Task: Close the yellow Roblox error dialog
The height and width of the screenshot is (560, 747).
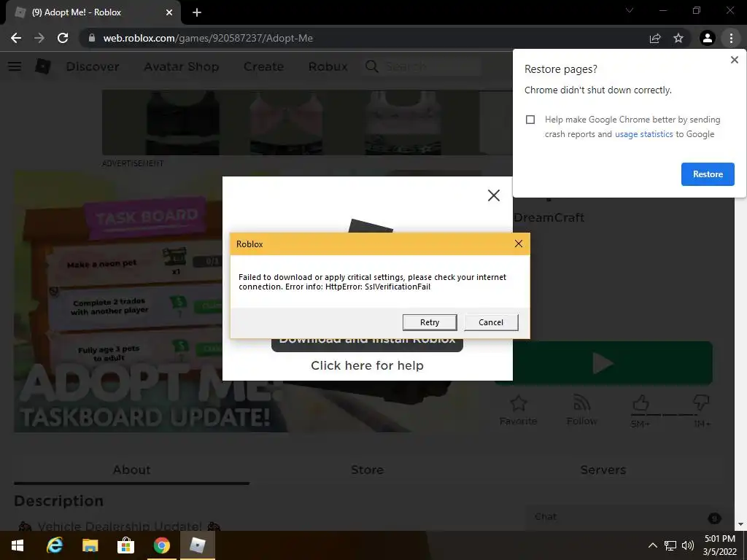Action: 519,244
